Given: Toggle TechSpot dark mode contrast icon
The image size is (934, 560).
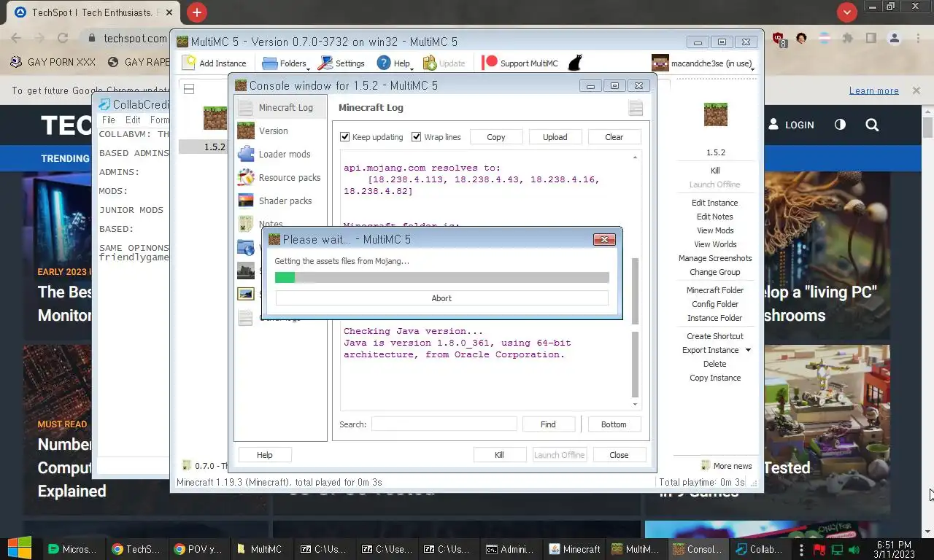Looking at the screenshot, I should point(840,125).
